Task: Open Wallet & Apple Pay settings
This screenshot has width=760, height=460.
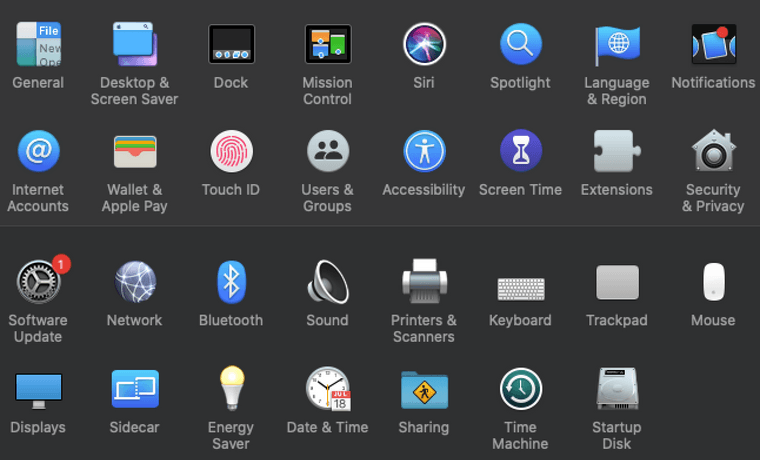Action: click(x=135, y=151)
